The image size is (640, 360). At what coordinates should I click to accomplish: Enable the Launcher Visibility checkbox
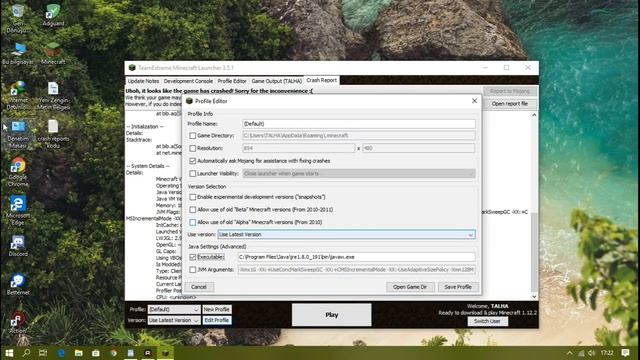[192, 173]
